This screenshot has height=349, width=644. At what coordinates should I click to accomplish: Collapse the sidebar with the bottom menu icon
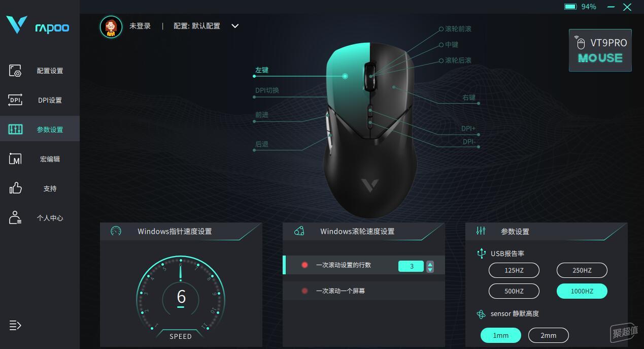tap(15, 325)
